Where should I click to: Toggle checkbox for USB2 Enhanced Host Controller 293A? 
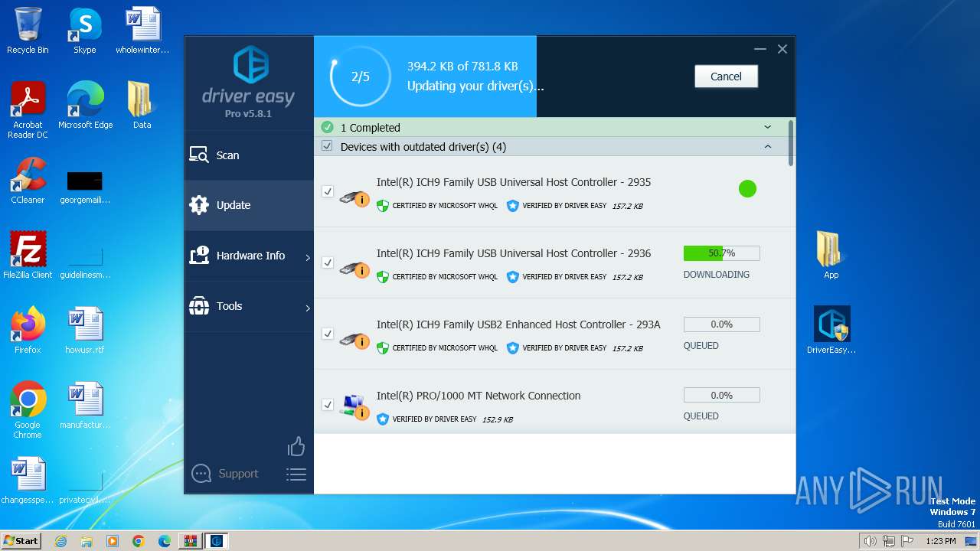(x=328, y=334)
